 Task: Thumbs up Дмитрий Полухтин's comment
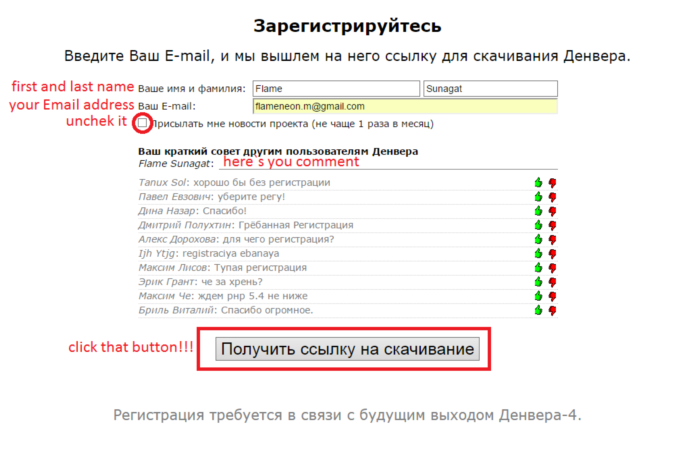tap(538, 225)
